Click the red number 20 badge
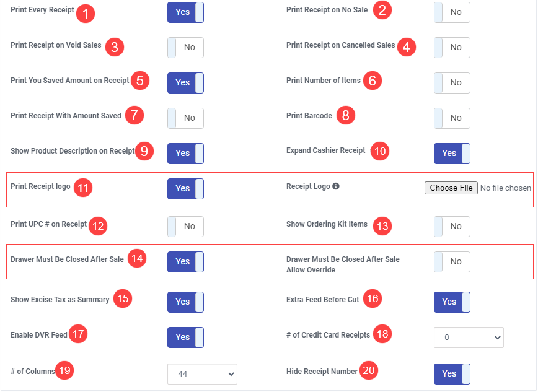538x392 pixels. click(369, 370)
